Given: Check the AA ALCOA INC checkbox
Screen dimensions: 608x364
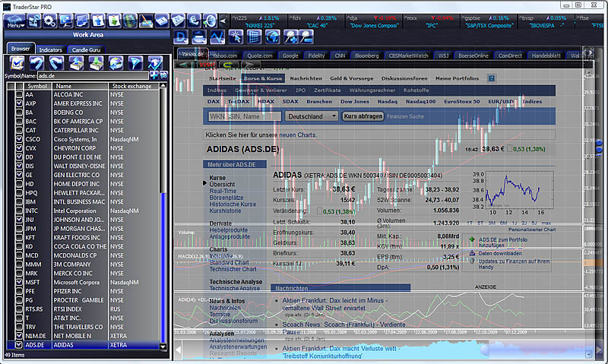Looking at the screenshot, I should (x=19, y=94).
